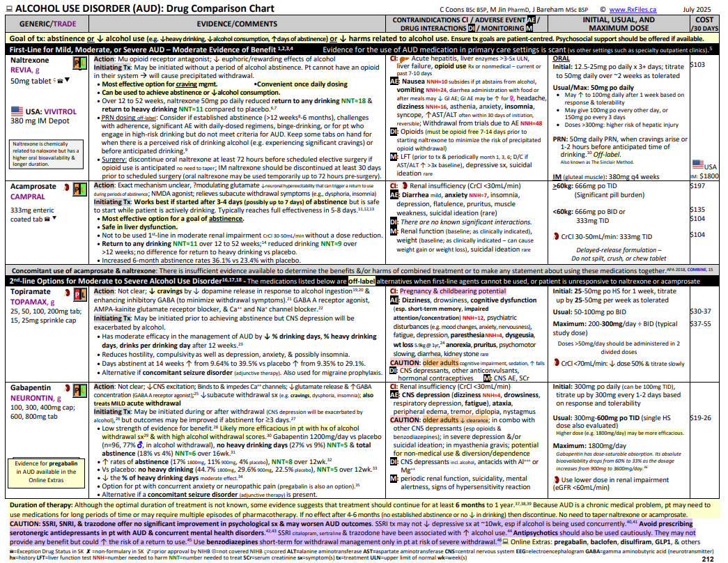Click the Usual/Max: 50mg po daily text
728x563 pixels.
point(593,87)
